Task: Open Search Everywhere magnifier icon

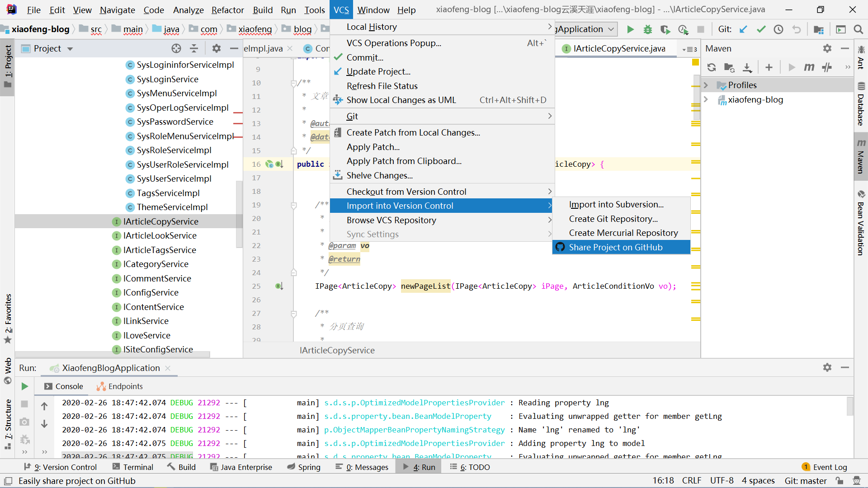Action: click(x=858, y=29)
